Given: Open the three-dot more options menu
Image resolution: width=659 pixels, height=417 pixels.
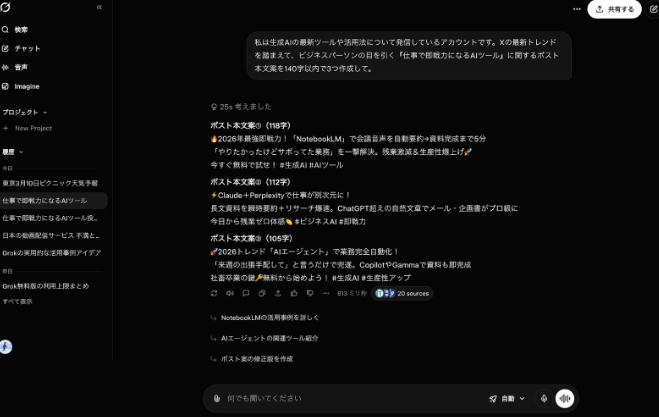Looking at the screenshot, I should tap(577, 9).
